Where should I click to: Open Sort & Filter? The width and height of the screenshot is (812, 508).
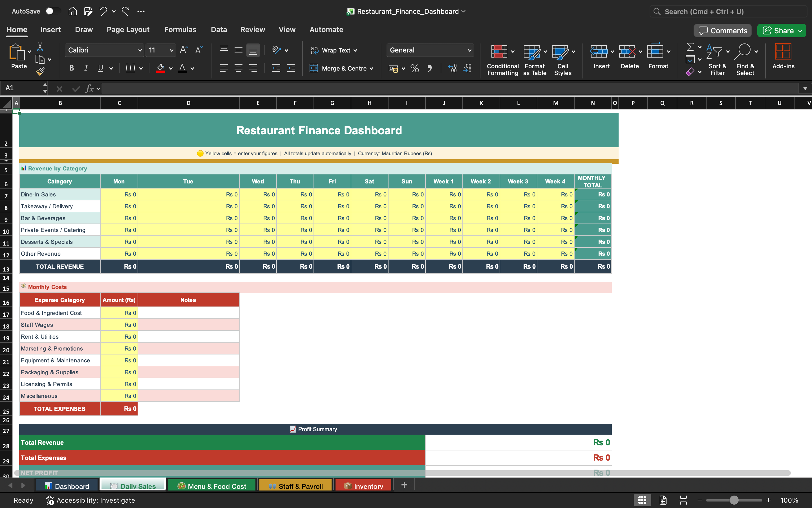[717, 60]
